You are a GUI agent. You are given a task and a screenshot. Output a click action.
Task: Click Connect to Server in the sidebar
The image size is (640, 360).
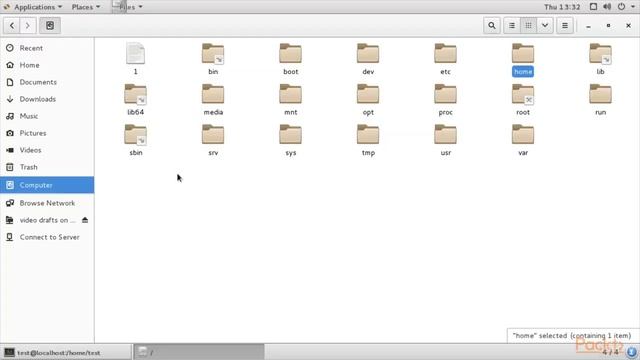(x=47, y=237)
